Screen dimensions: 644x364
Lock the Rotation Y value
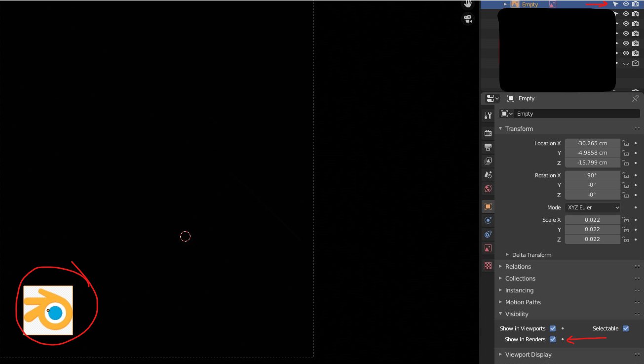tap(625, 185)
